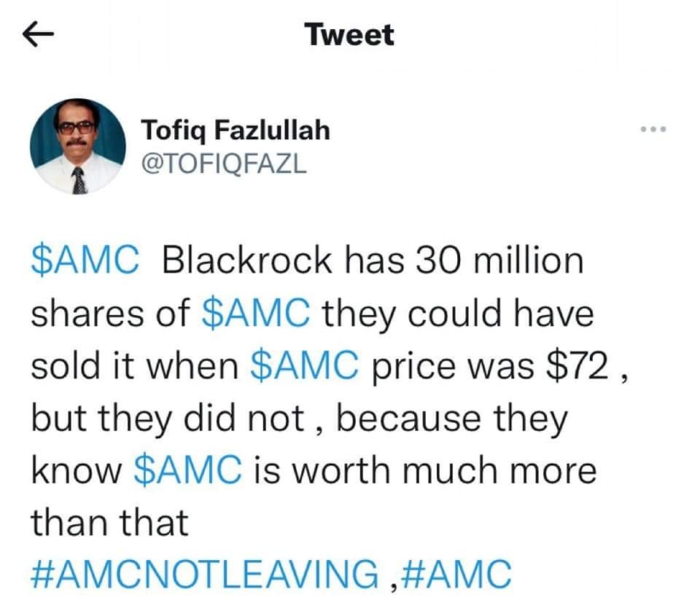Screen dimensions: 700x614
Task: Open the $AMC cashtag after 'shares of'
Action: [x=256, y=313]
